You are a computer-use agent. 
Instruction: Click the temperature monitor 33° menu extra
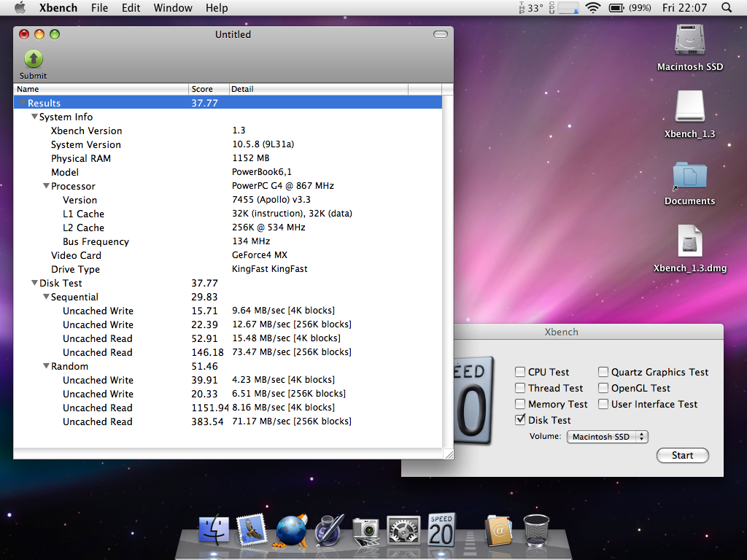pyautogui.click(x=531, y=7)
